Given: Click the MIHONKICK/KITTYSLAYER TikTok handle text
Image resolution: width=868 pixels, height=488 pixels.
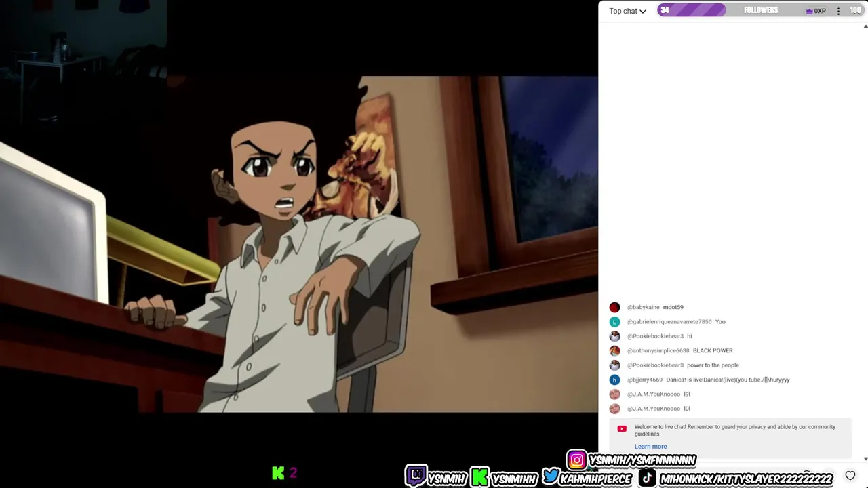Looking at the screenshot, I should click(746, 479).
